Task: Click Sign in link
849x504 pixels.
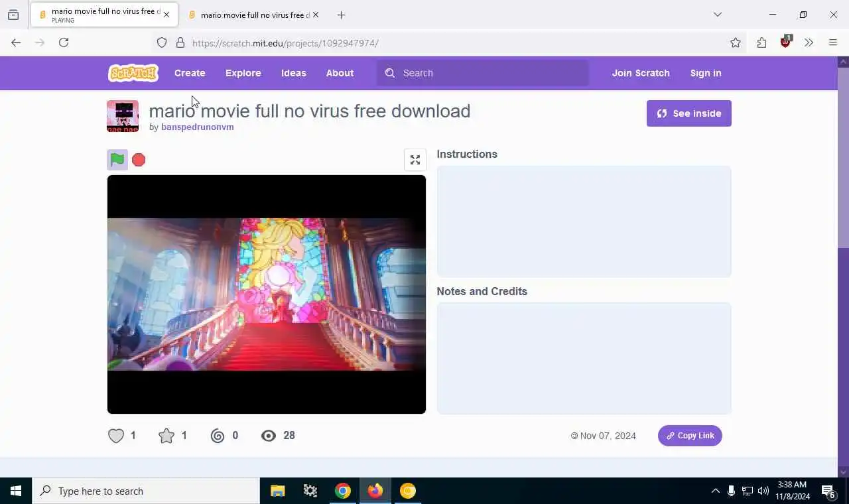Action: point(706,73)
